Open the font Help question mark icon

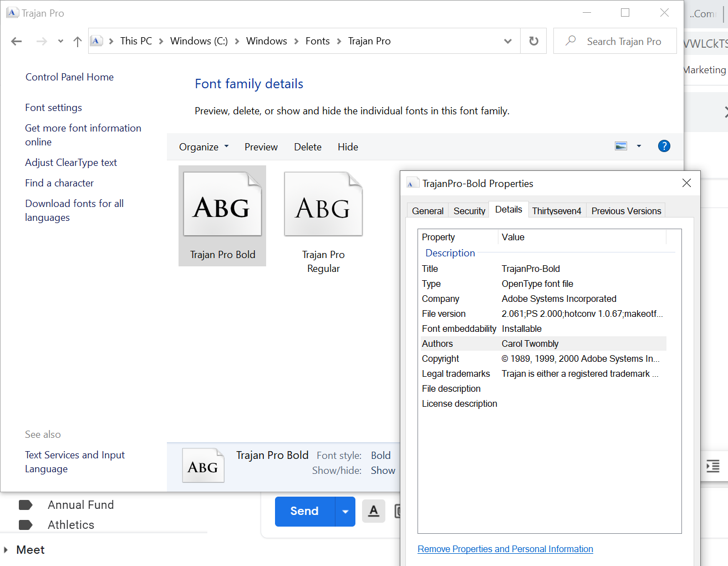point(664,146)
